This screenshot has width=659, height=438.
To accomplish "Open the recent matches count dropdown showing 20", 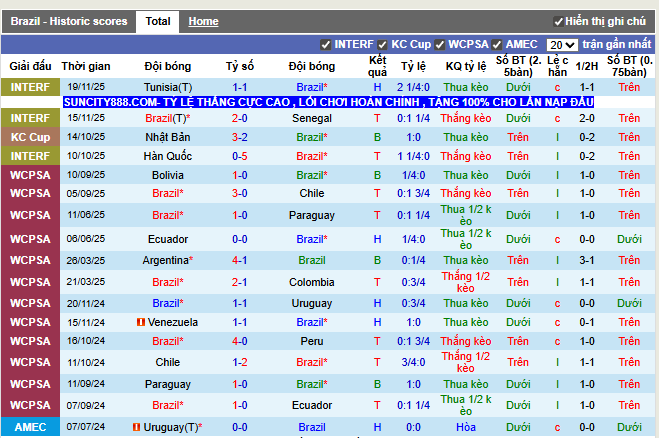I will 561,45.
